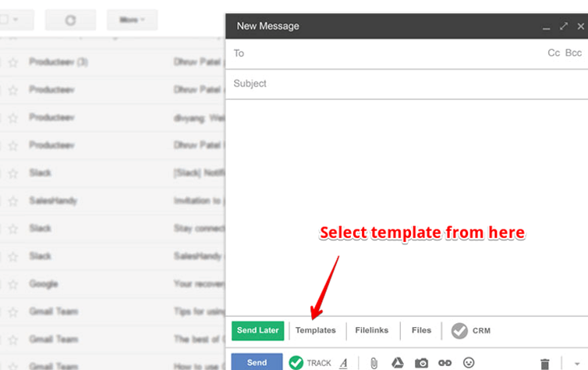Open the Templates menu
The image size is (588, 370).
pos(315,330)
